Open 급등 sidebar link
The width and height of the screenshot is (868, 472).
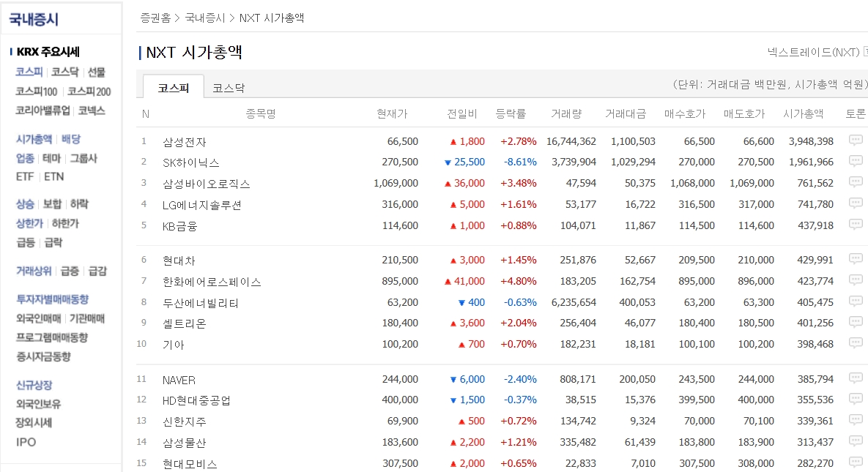pos(26,242)
